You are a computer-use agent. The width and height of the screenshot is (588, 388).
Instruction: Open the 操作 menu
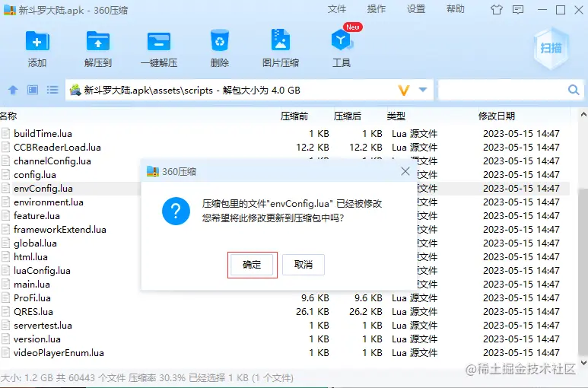pos(377,9)
